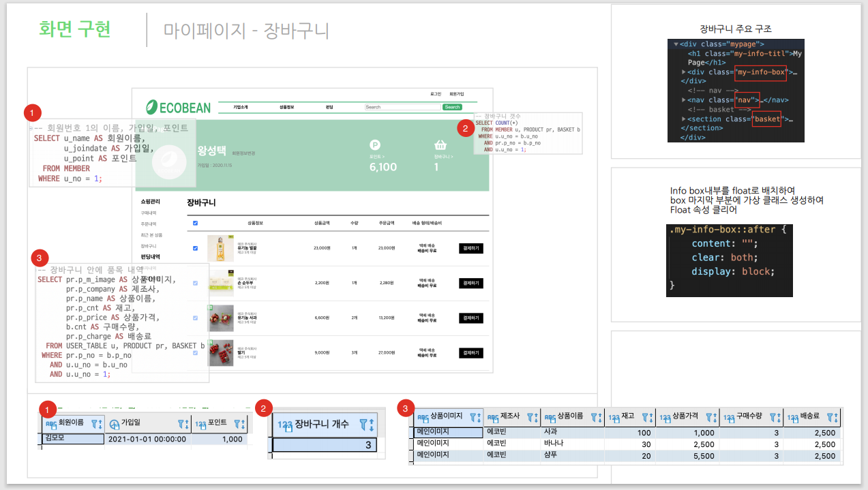Click the 장바구니 basket icon in profile banner

[440, 146]
